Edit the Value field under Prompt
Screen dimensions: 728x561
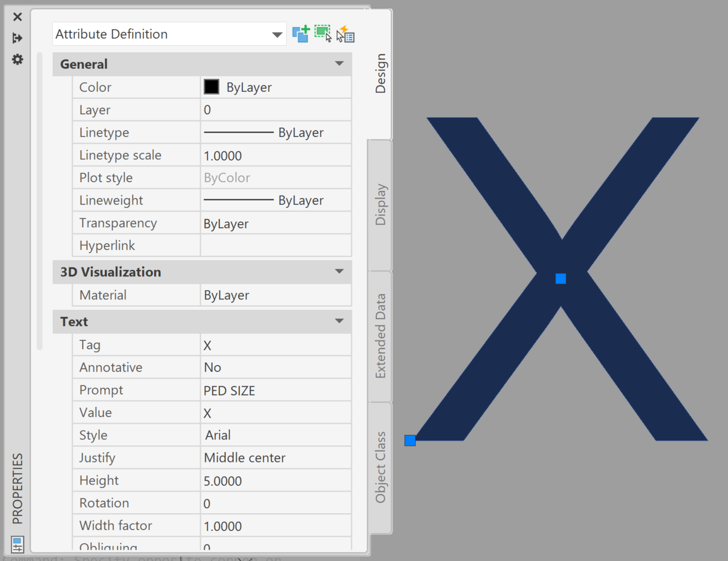point(276,413)
